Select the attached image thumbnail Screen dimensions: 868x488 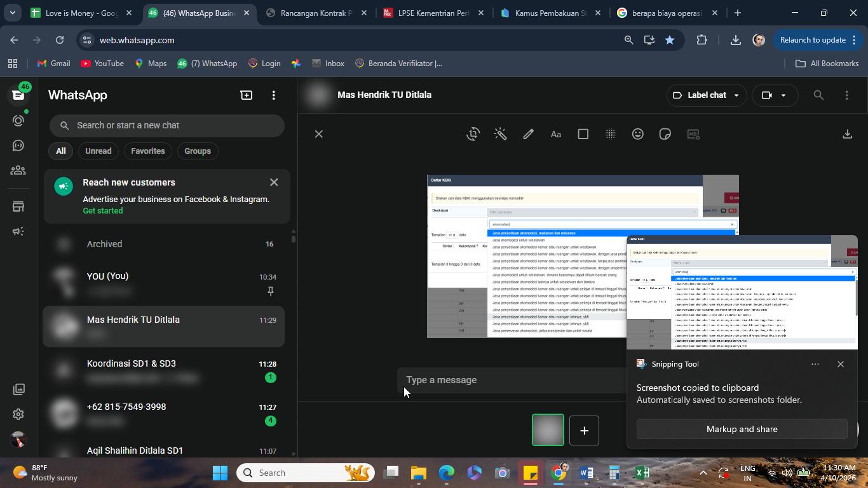548,430
